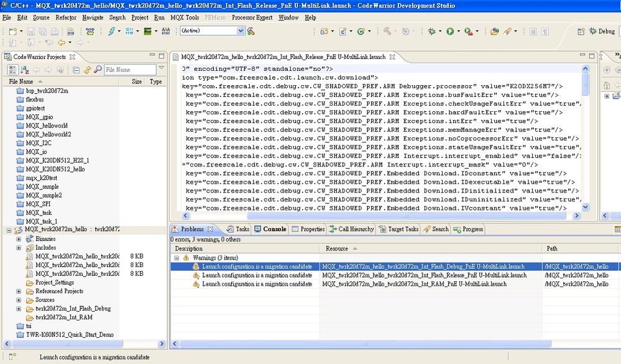Open the MQX MWP folder toolbar icon
This screenshot has height=364, width=621.
pyautogui.click(x=90, y=31)
